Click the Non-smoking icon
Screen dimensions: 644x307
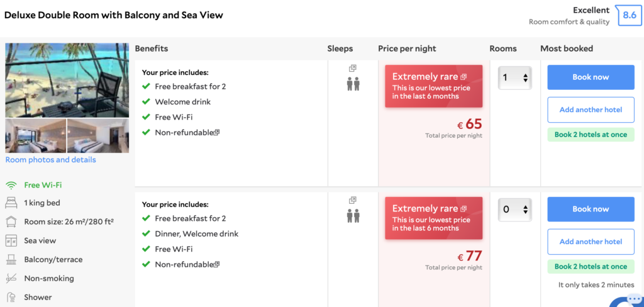(x=11, y=279)
